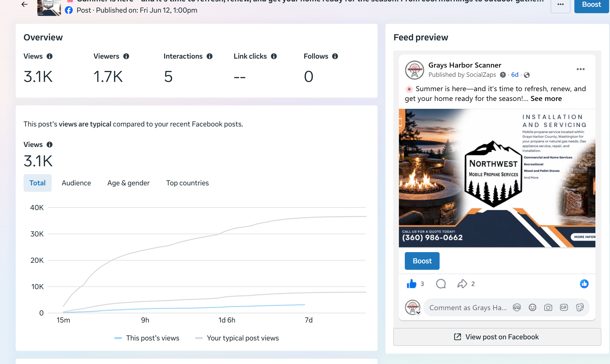This screenshot has height=364, width=610.
Task: Show info for chart Views heading
Action: 50,145
